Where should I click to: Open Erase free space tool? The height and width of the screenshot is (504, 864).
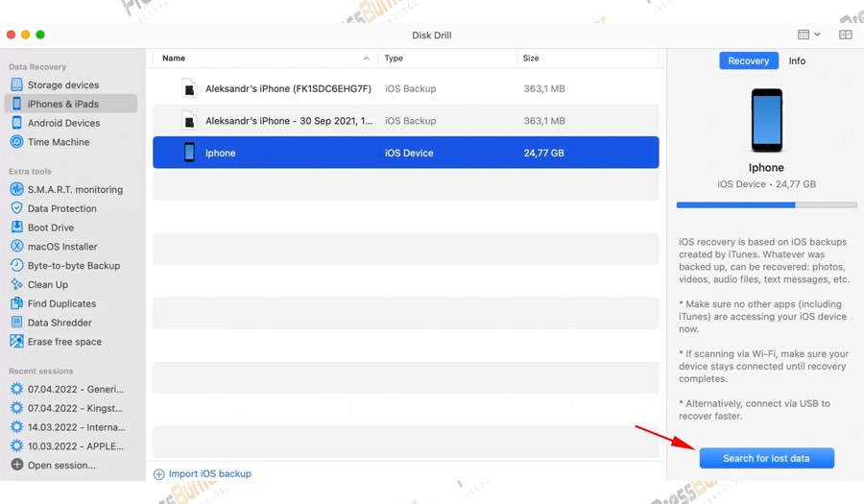coord(64,342)
